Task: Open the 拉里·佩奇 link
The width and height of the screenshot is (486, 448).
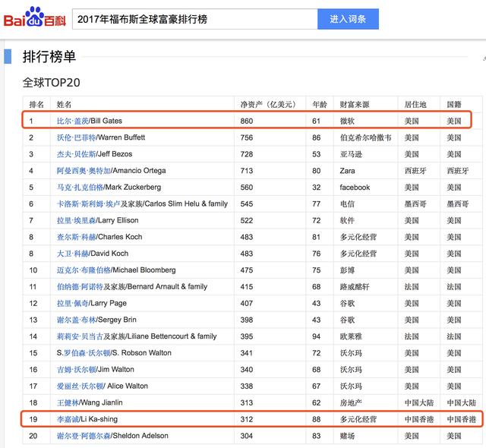Action: tap(72, 303)
